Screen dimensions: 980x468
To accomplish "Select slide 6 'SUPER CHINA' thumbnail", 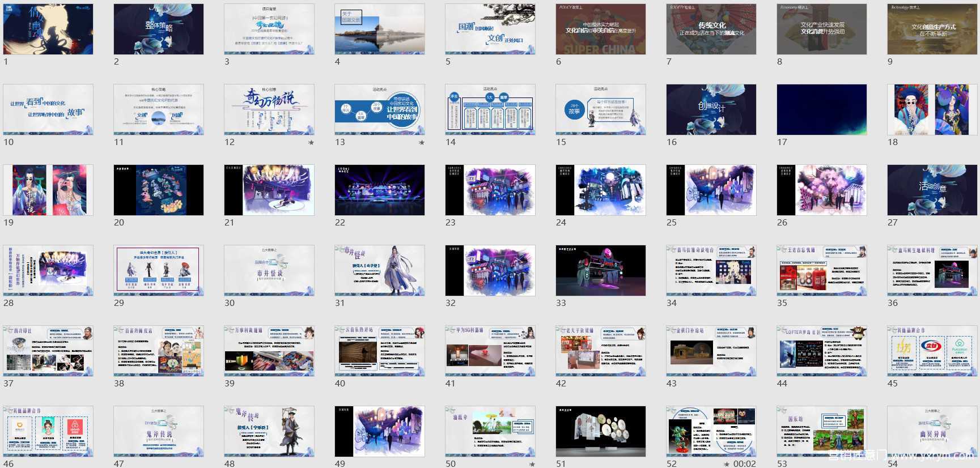I will pyautogui.click(x=601, y=29).
